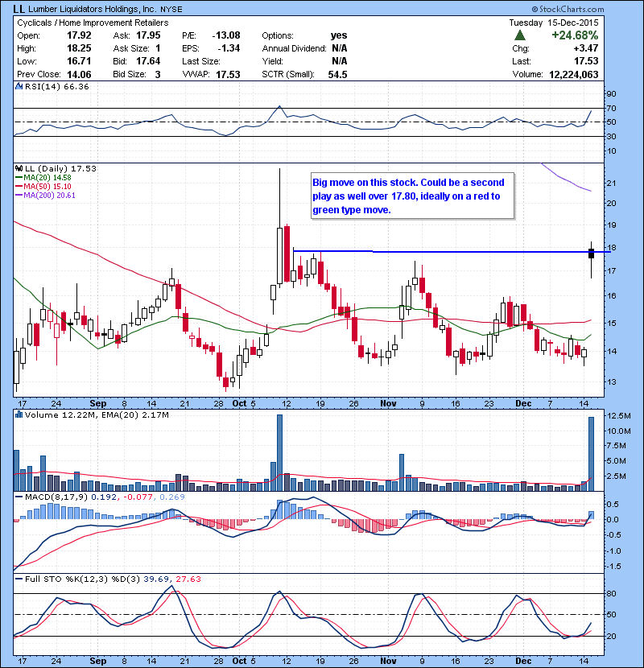Click the candlestick icon beside LL (Daily)
The image size is (644, 668).
coord(19,168)
